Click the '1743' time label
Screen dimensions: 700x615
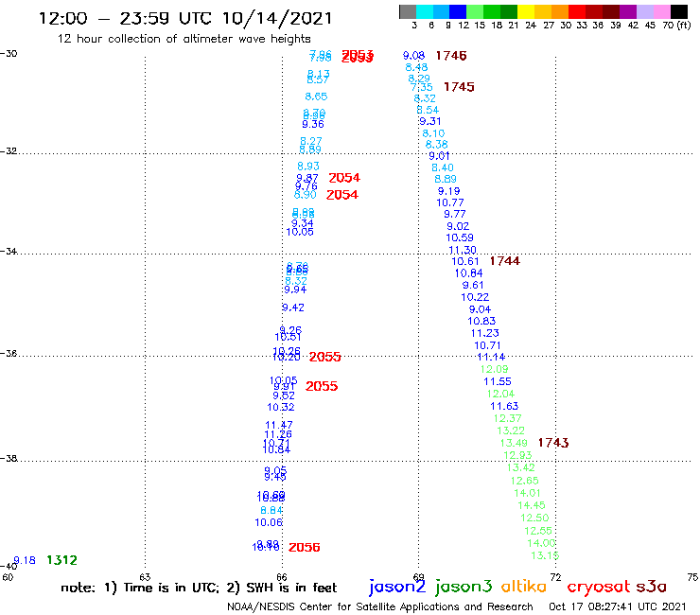click(x=552, y=443)
